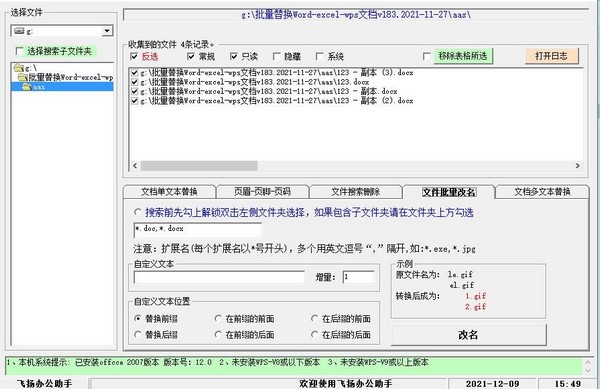Click the g:\ root folder icon
This screenshot has height=389, width=600.
click(18, 68)
